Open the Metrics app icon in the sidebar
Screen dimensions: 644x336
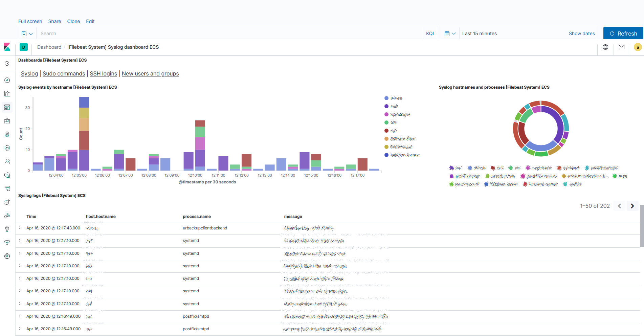(x=7, y=161)
